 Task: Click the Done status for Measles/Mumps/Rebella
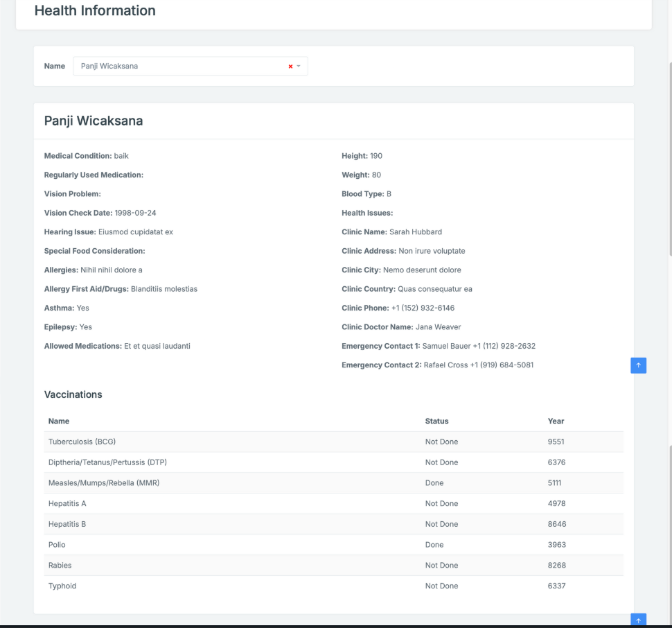pyautogui.click(x=434, y=483)
